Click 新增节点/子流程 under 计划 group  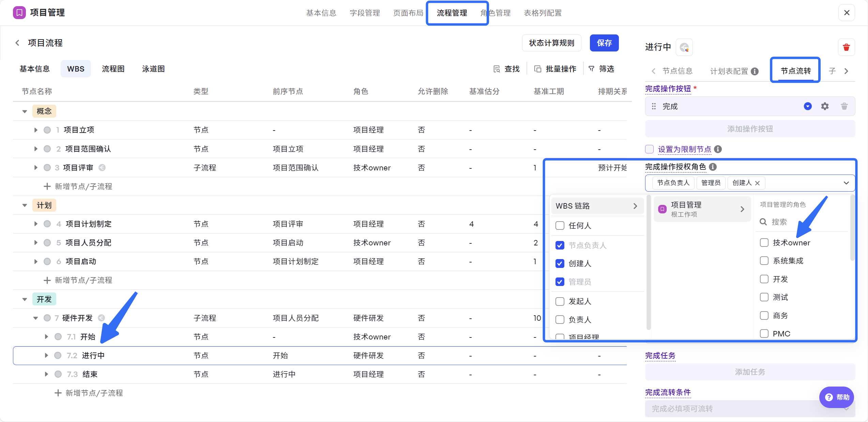[78, 280]
